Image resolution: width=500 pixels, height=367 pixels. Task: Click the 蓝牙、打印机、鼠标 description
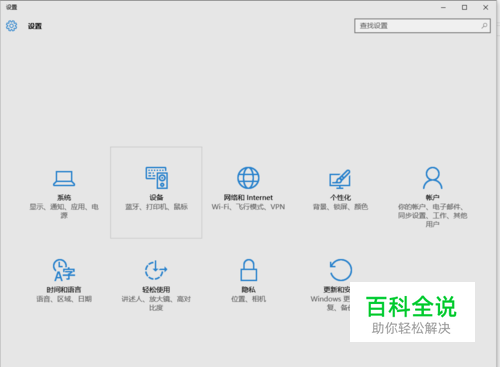tap(156, 207)
